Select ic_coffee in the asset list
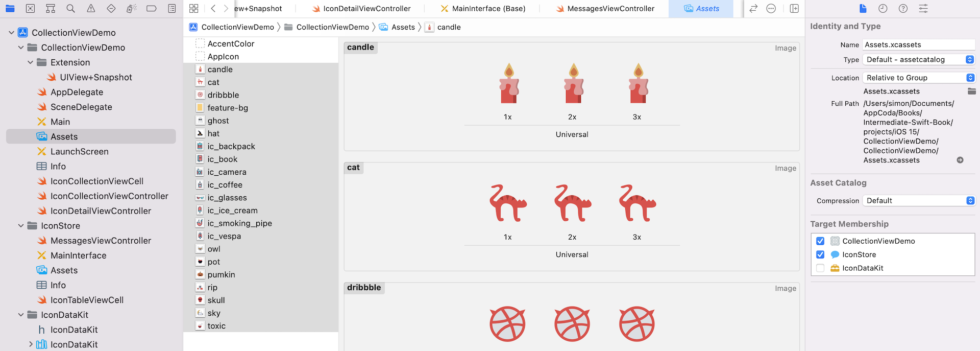This screenshot has height=351, width=980. 225,185
